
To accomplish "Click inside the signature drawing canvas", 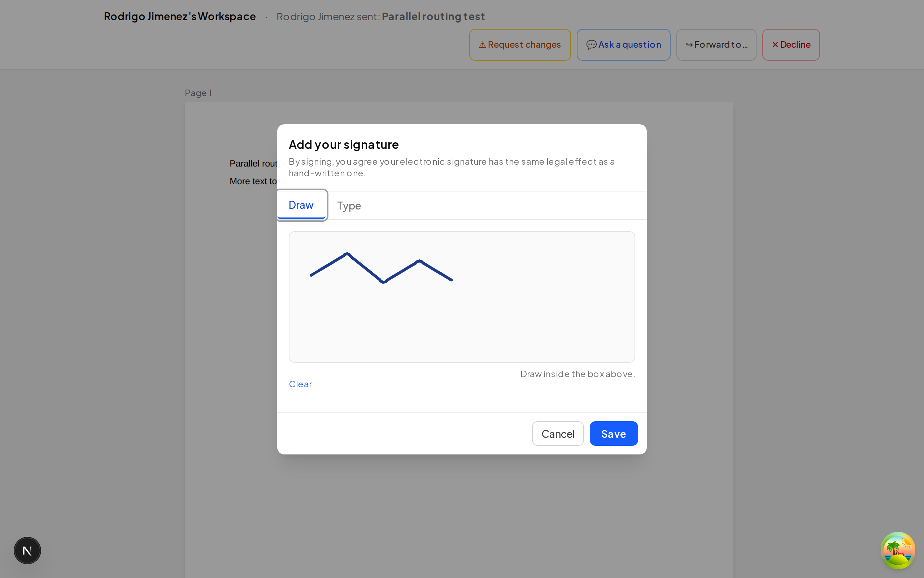I will (x=462, y=297).
